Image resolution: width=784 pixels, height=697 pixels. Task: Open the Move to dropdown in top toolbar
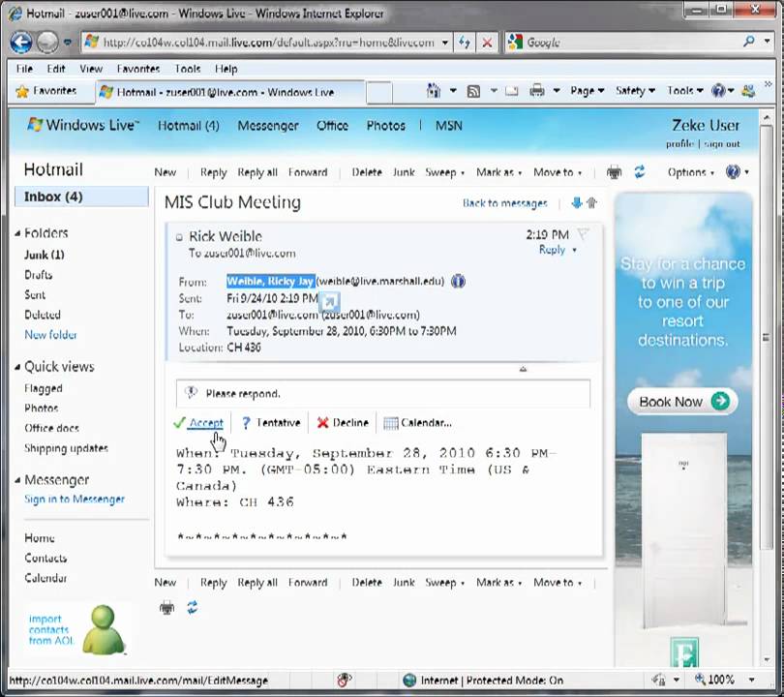point(557,172)
